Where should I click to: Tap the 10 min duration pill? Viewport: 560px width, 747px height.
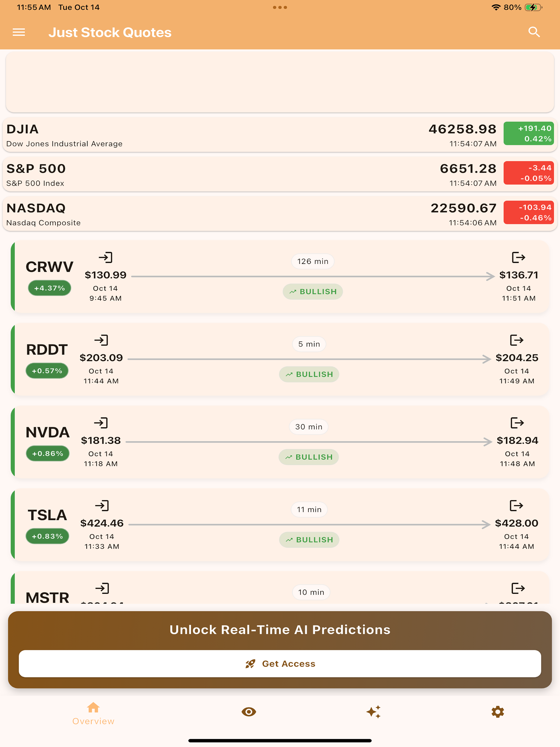pyautogui.click(x=311, y=592)
